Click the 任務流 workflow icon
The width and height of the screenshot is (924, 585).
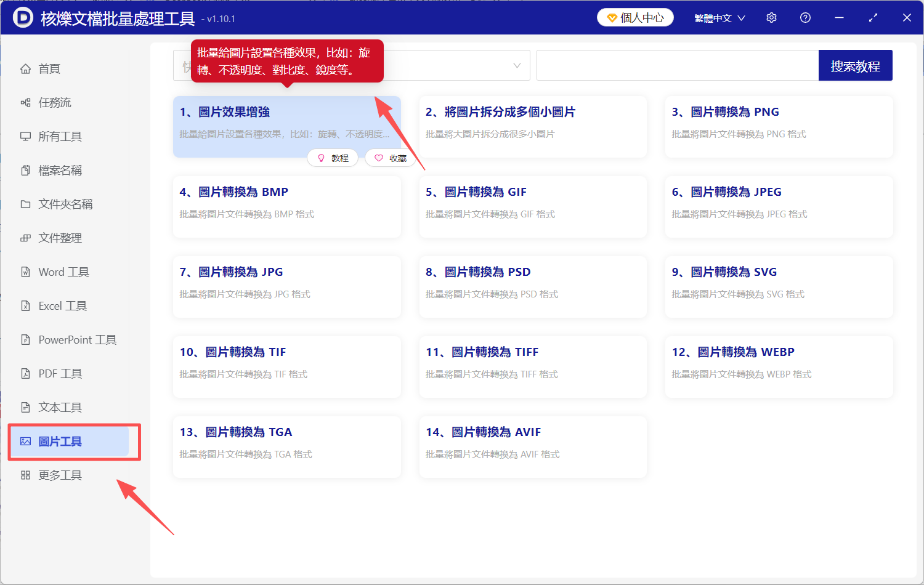click(x=25, y=102)
